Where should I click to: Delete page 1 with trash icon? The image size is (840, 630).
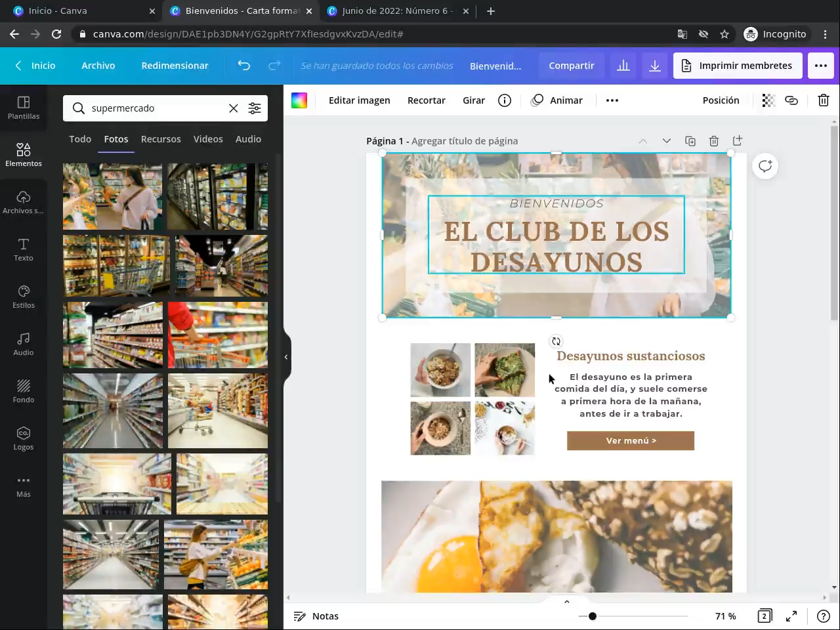(714, 141)
